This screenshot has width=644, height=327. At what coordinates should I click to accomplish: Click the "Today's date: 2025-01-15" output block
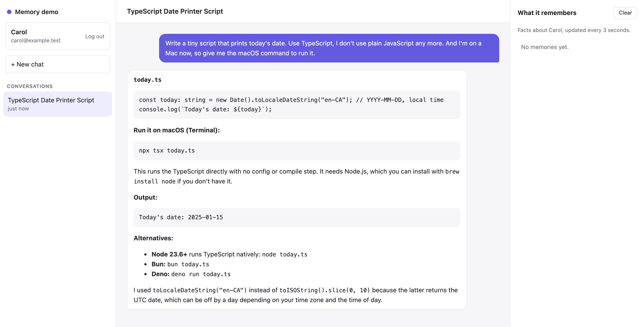coord(297,217)
